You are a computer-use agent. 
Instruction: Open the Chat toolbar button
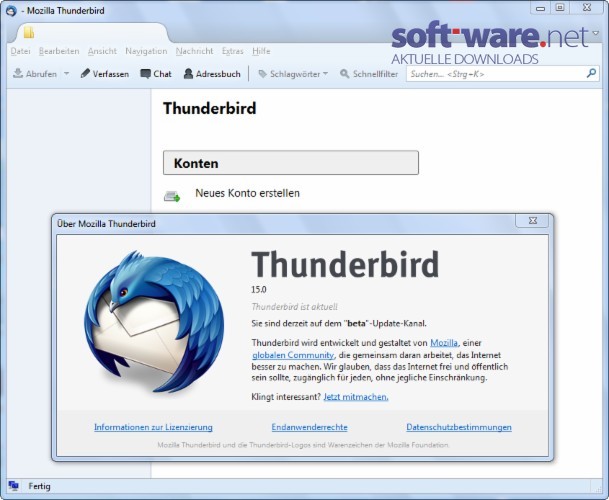(x=156, y=74)
